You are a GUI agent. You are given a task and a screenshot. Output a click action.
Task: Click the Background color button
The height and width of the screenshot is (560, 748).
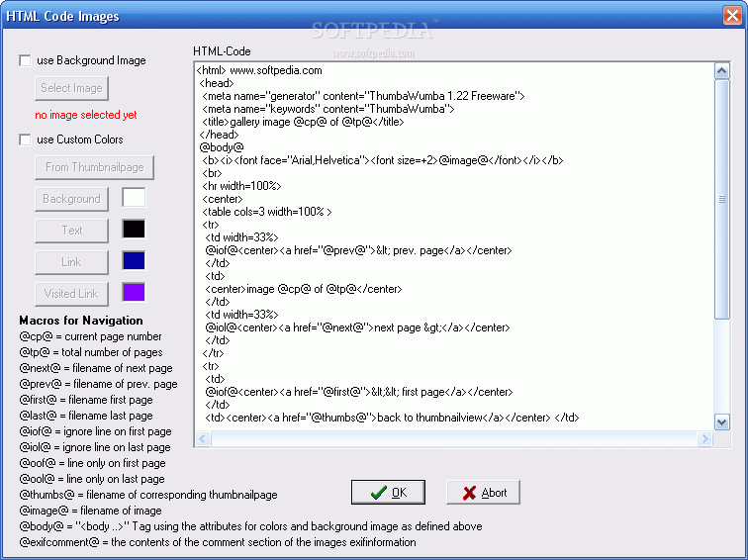[x=71, y=199]
